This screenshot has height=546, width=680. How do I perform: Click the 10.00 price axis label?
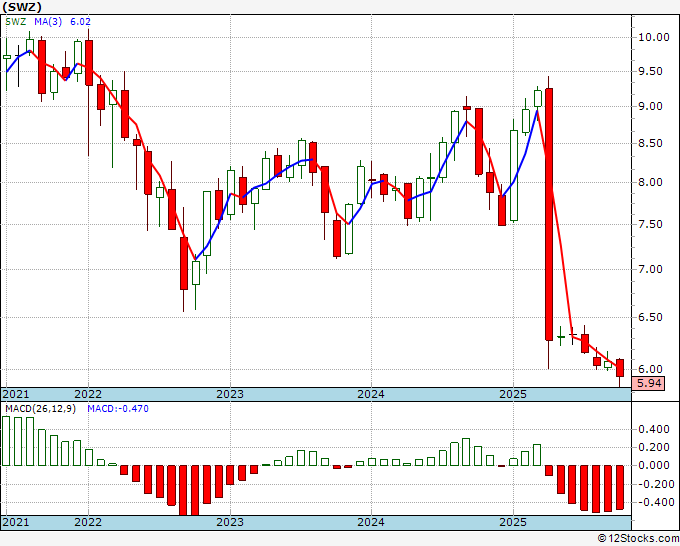click(x=654, y=37)
